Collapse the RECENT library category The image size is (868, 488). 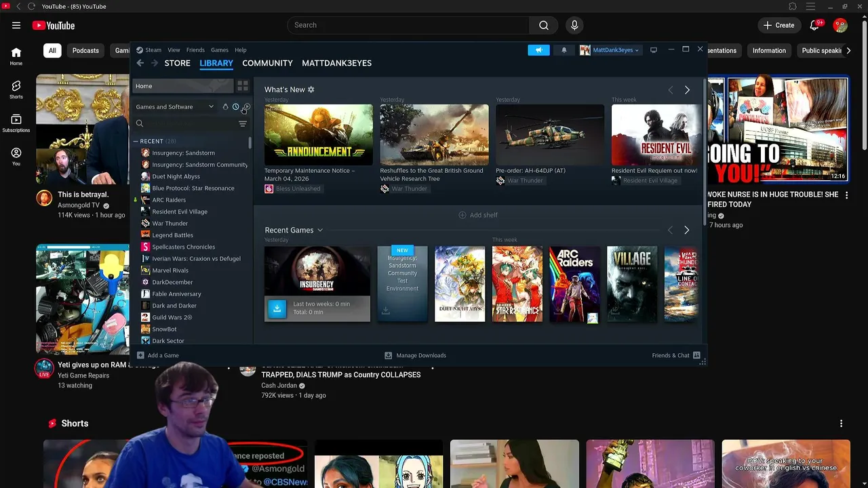point(136,141)
